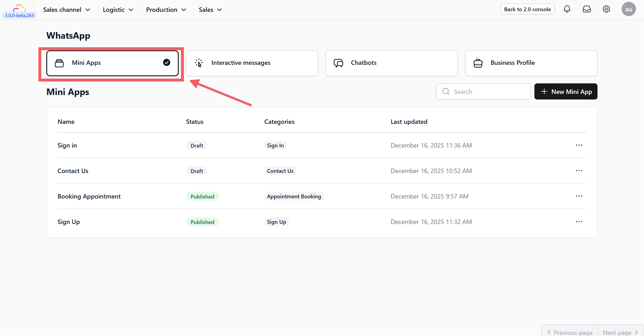644x336 pixels.
Task: Expand the Production menu
Action: tap(166, 10)
